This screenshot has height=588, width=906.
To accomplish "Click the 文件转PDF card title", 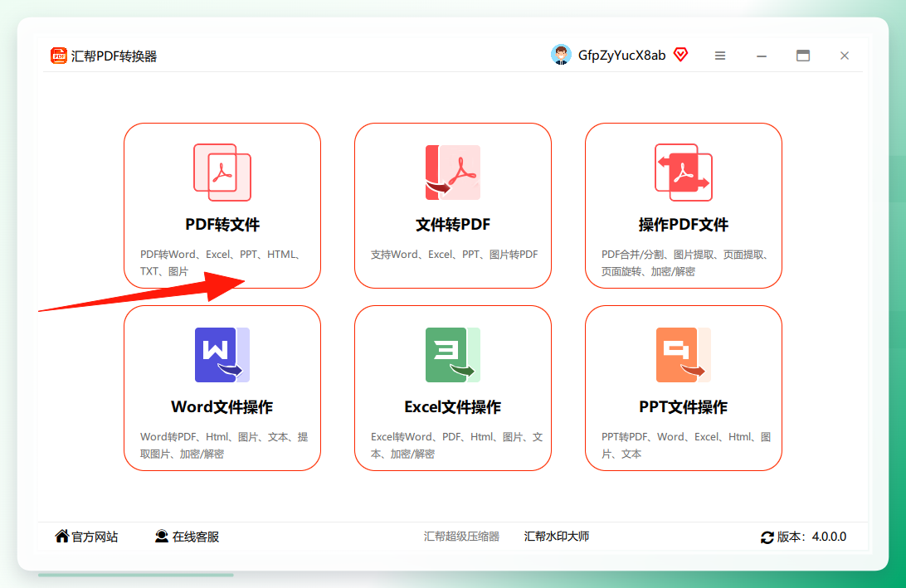I will tap(453, 224).
